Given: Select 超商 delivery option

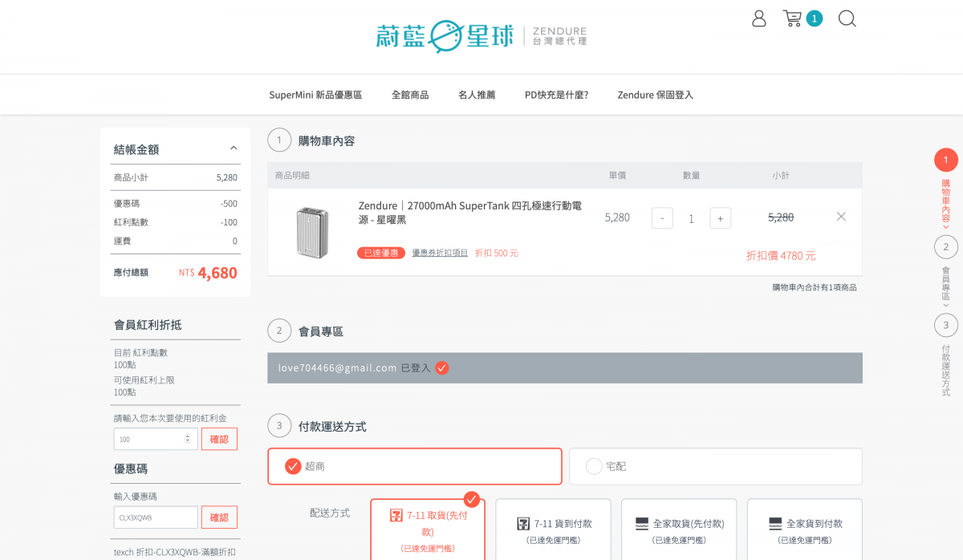Looking at the screenshot, I should point(414,466).
